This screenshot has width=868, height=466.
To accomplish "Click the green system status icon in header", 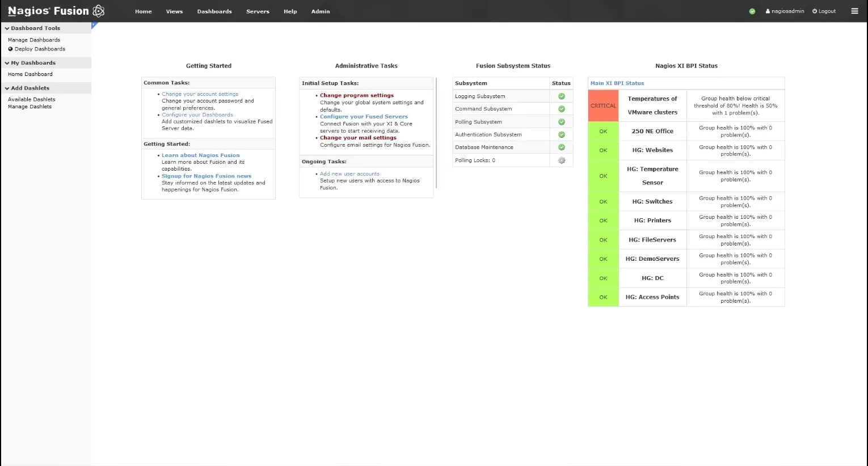I will (x=752, y=11).
